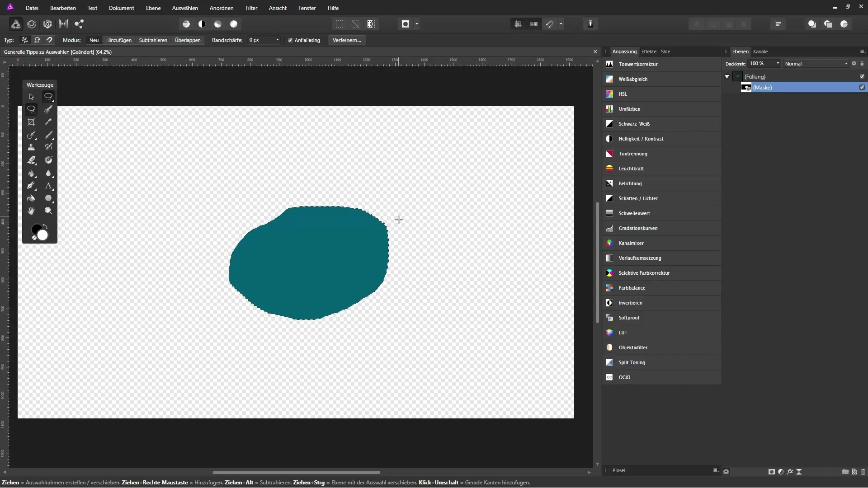The image size is (868, 488).
Task: Add a layer effects fx icon
Action: [x=790, y=472]
